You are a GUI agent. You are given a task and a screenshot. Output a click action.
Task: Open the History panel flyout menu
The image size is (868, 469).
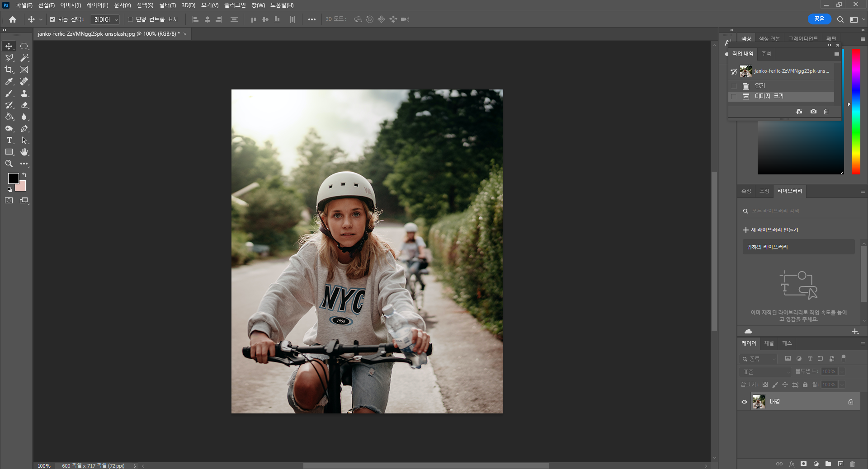click(836, 54)
